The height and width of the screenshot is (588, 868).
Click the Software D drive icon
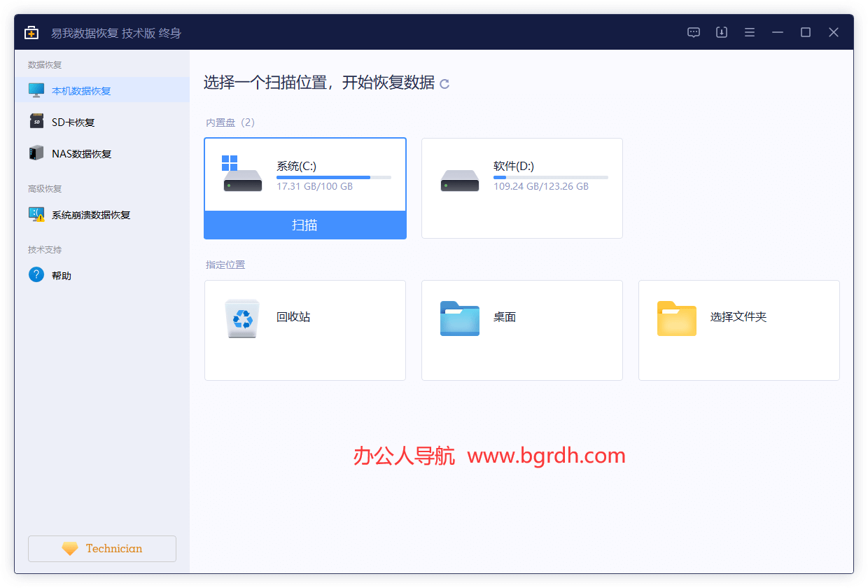[460, 181]
